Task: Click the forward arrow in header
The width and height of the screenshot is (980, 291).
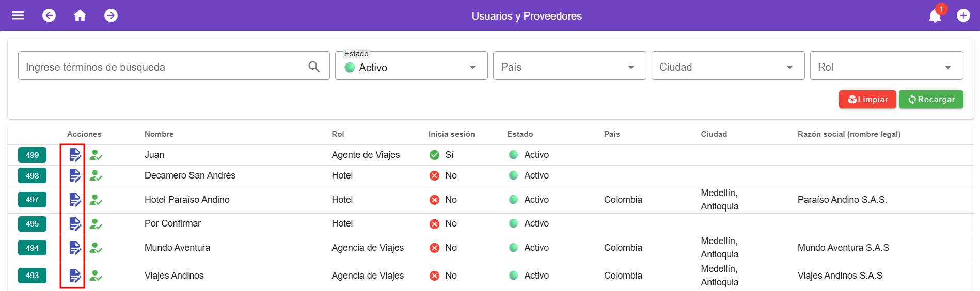Action: (111, 15)
